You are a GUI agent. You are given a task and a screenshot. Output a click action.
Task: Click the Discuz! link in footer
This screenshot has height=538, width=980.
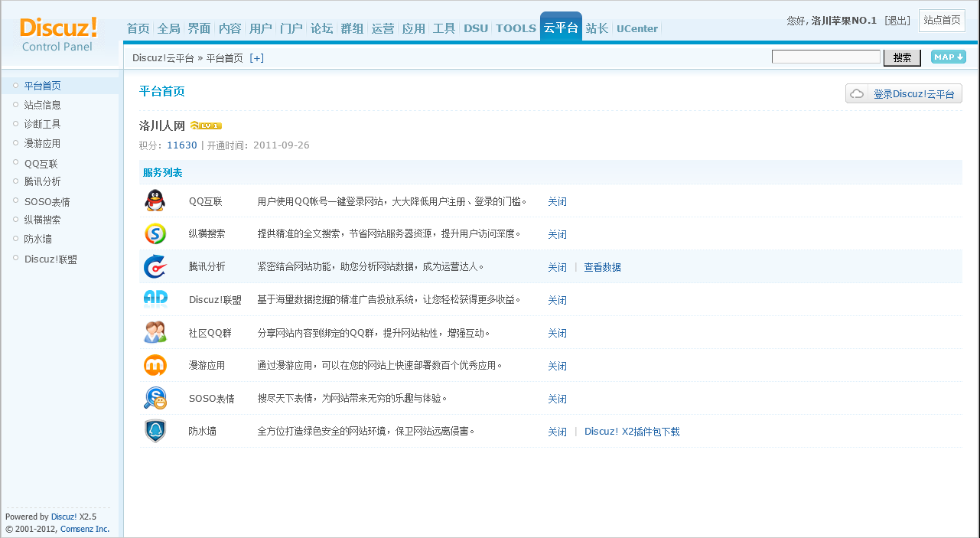[x=63, y=517]
